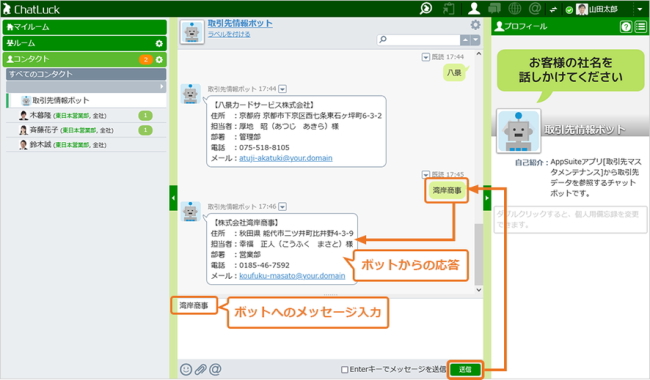Attach a file with the paperclip icon

201,369
